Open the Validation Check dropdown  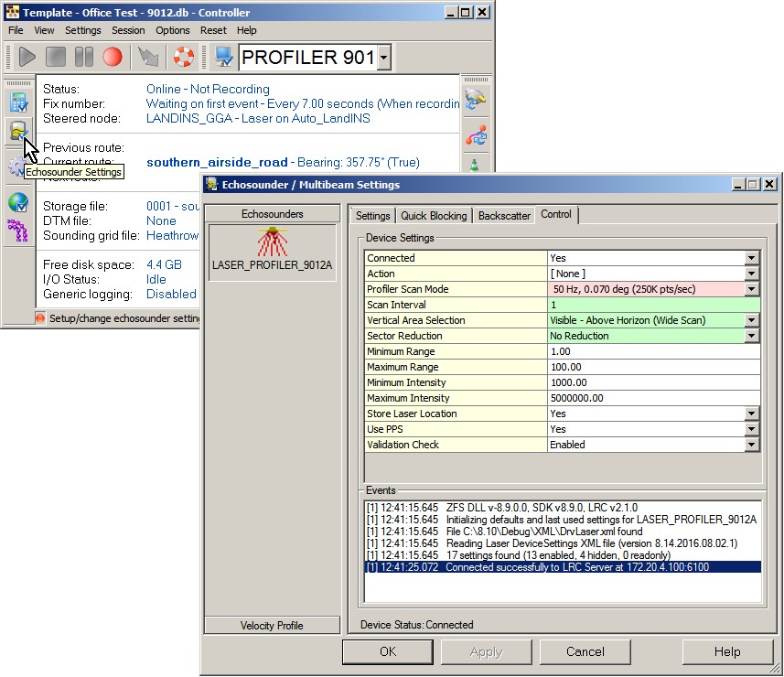pos(751,445)
